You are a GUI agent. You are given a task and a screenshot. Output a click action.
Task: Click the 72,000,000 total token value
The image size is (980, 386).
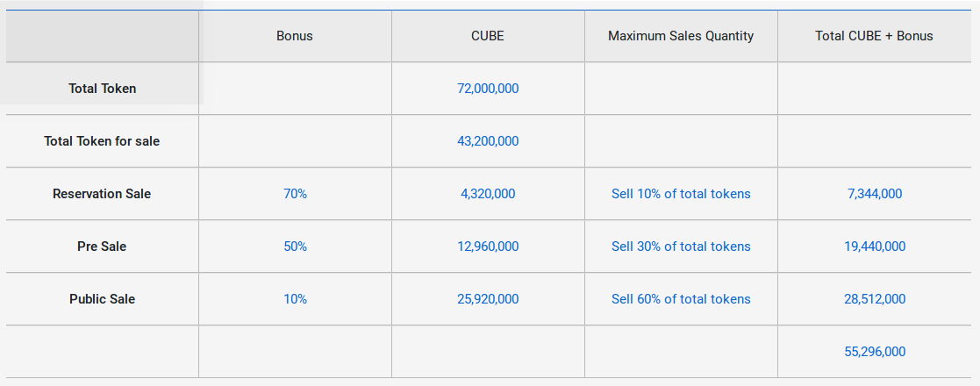pos(488,89)
